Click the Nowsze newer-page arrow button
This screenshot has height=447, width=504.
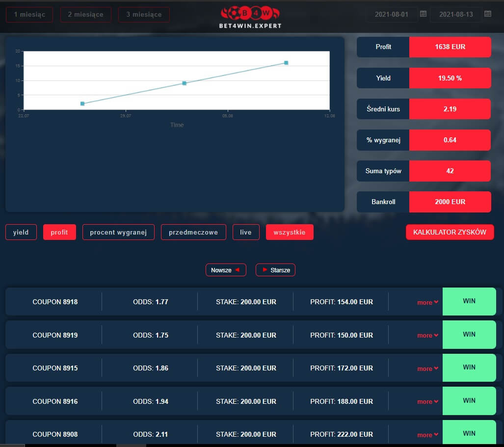click(x=226, y=270)
